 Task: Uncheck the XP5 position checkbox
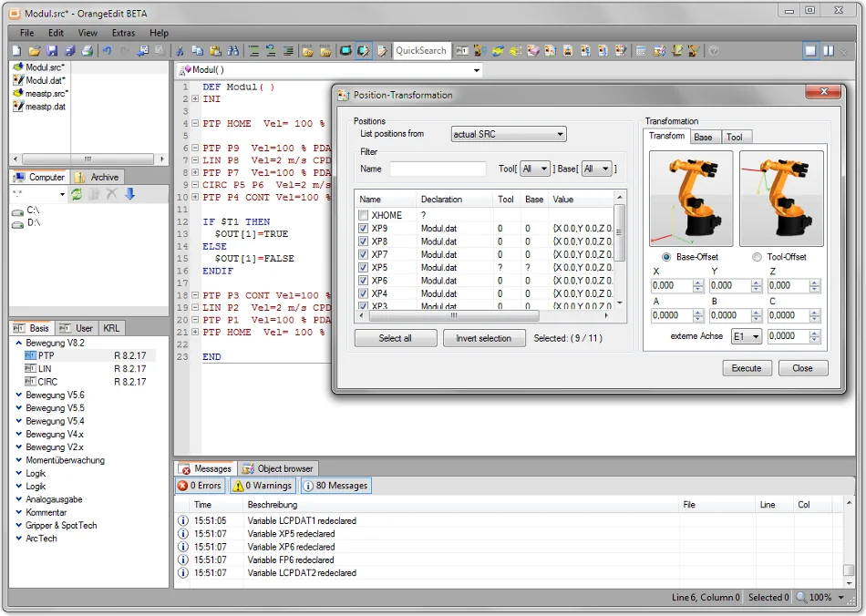(x=363, y=267)
